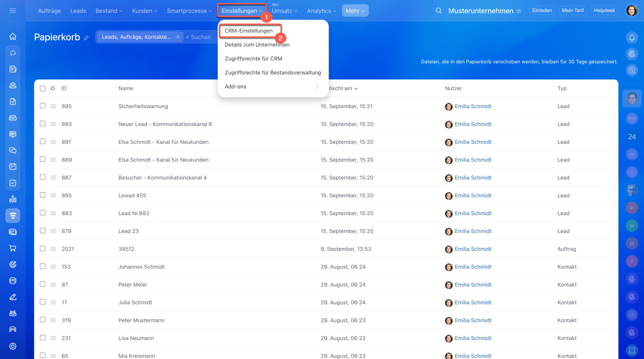Open the Mehr dropdown menu
This screenshot has height=359, width=644.
tap(355, 11)
